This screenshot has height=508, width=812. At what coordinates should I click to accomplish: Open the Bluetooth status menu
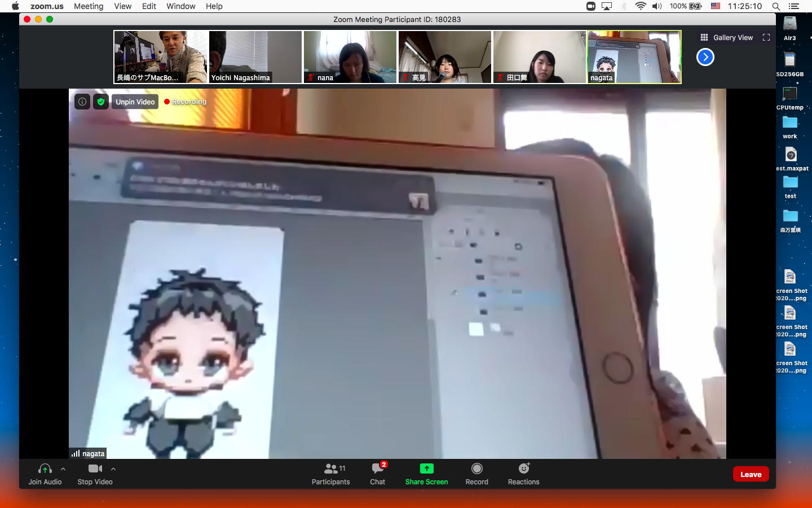[624, 6]
